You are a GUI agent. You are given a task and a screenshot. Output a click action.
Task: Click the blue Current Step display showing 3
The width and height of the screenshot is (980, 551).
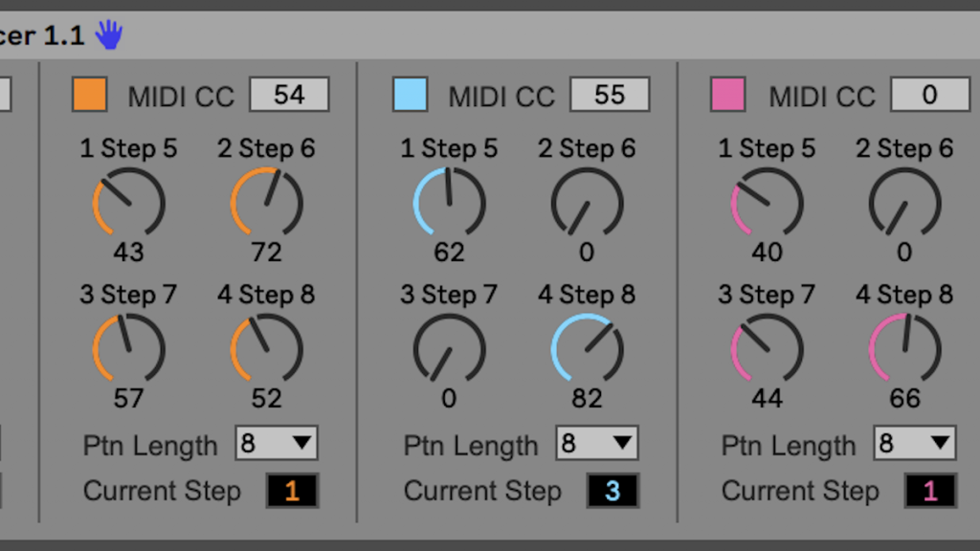click(x=612, y=491)
